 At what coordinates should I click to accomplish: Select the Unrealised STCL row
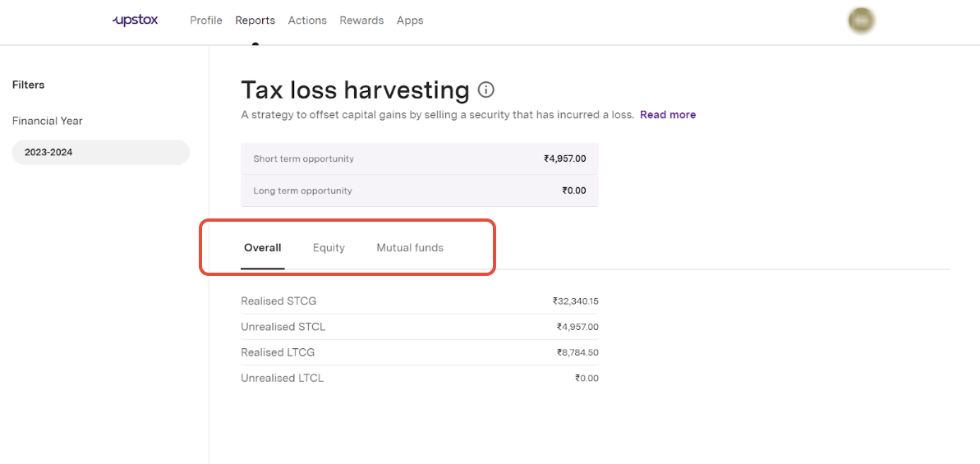tap(419, 327)
